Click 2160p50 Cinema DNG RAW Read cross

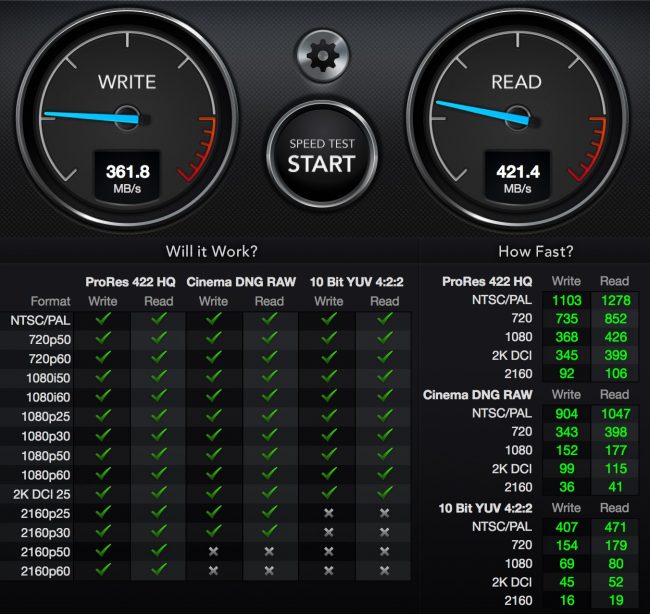269,551
